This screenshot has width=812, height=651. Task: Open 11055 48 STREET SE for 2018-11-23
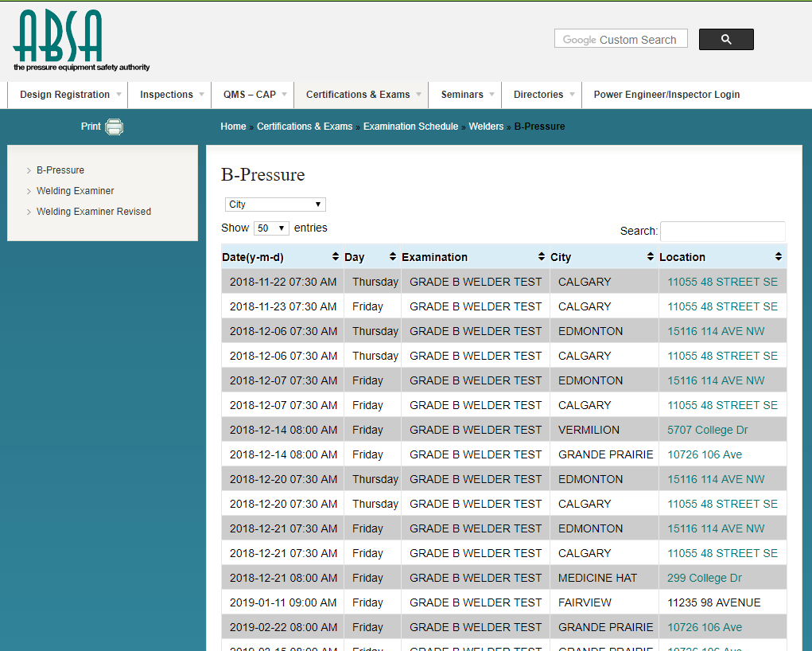pos(722,307)
